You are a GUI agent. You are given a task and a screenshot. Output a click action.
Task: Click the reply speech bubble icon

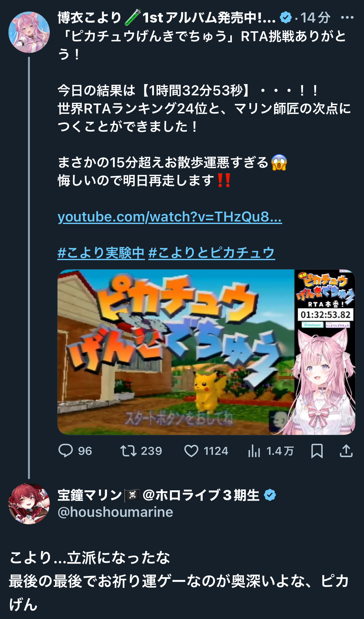(66, 451)
